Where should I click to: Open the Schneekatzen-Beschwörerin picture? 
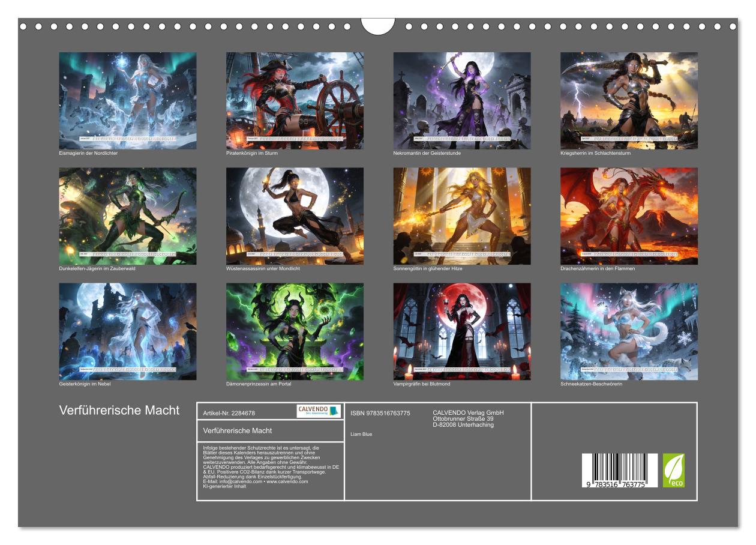tap(629, 331)
